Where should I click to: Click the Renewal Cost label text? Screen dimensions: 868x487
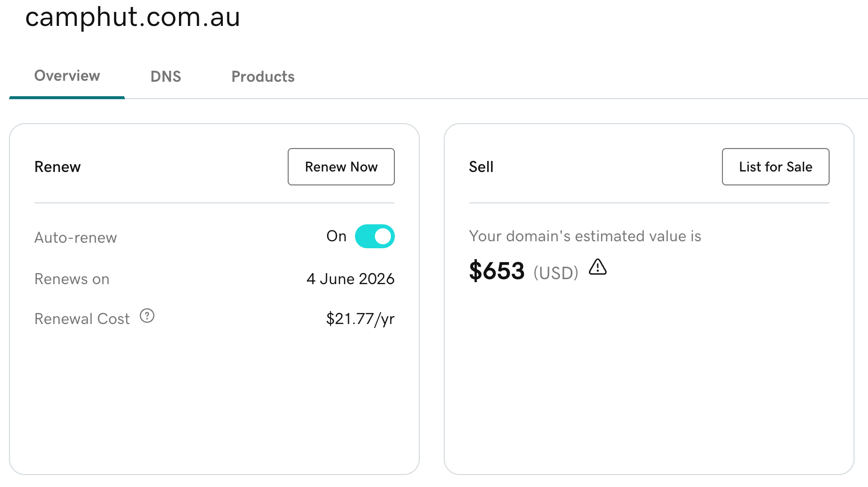[x=82, y=319]
